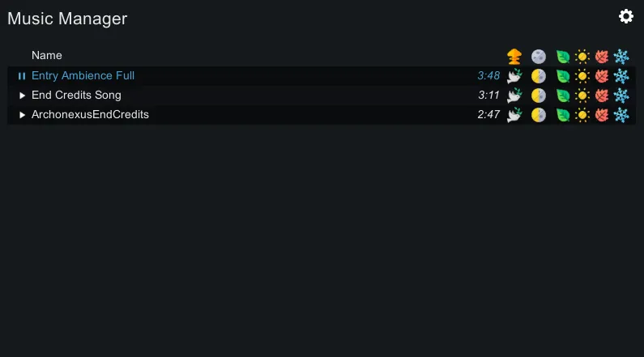The height and width of the screenshot is (357, 644).
Task: Play the ArchonexusEndCredits track
Action: point(22,115)
